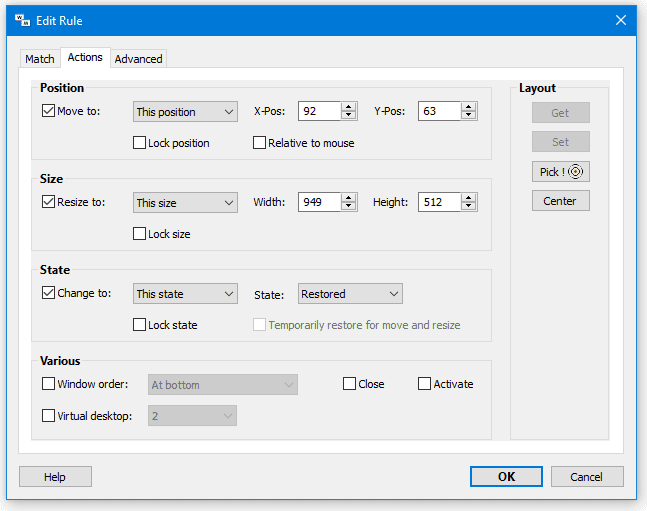This screenshot has width=647, height=511.
Task: Close the Edit Rule dialog window
Action: pos(620,20)
